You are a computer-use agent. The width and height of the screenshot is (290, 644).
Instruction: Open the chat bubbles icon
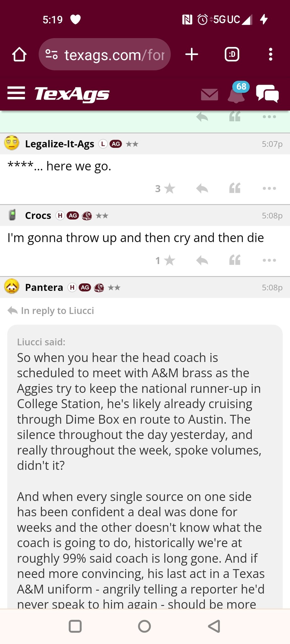pos(267,94)
